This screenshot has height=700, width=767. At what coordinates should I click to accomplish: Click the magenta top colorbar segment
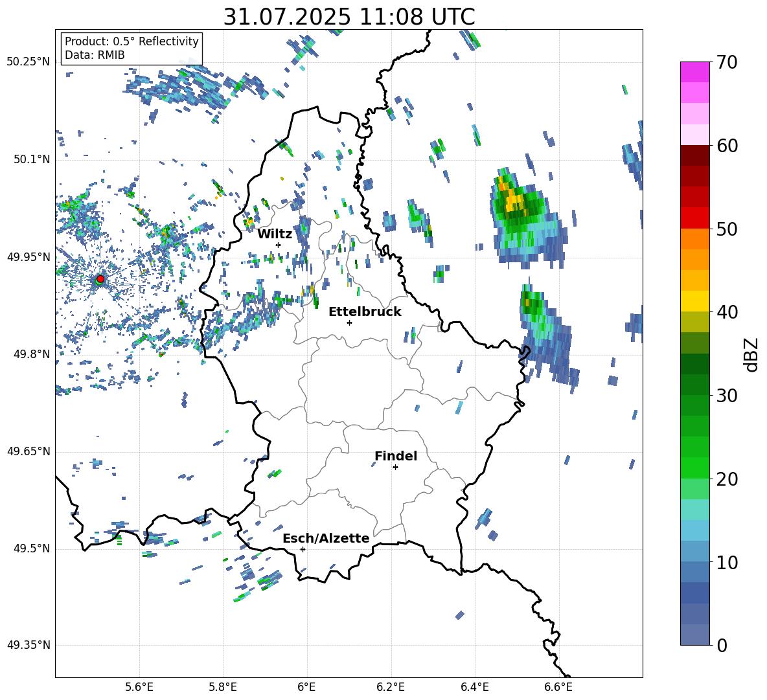click(x=694, y=72)
